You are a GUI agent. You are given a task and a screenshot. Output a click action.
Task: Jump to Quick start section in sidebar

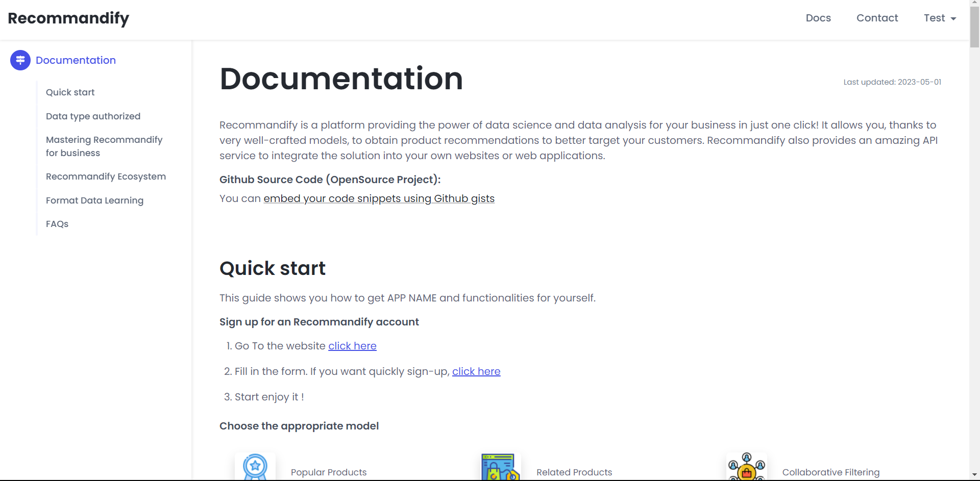70,92
